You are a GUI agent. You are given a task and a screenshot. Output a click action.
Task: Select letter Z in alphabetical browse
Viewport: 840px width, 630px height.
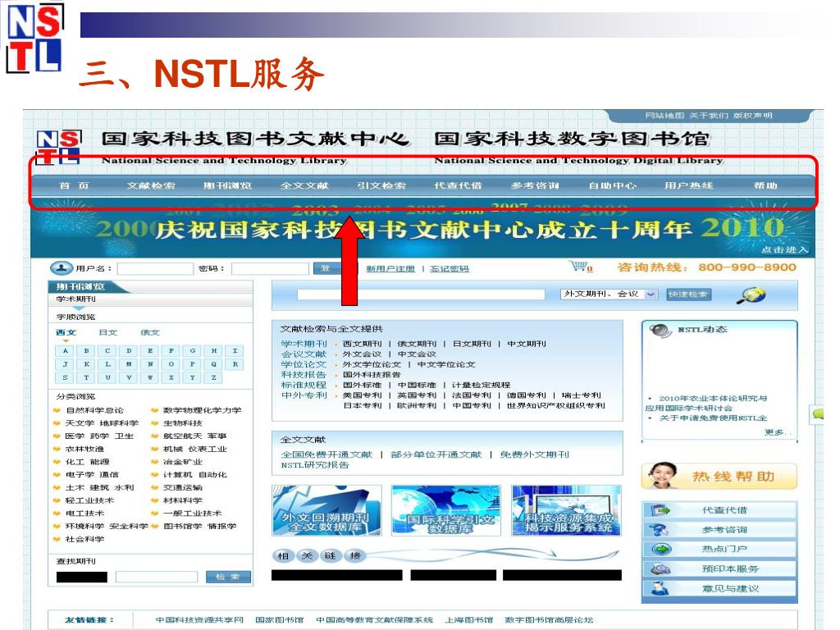point(213,377)
